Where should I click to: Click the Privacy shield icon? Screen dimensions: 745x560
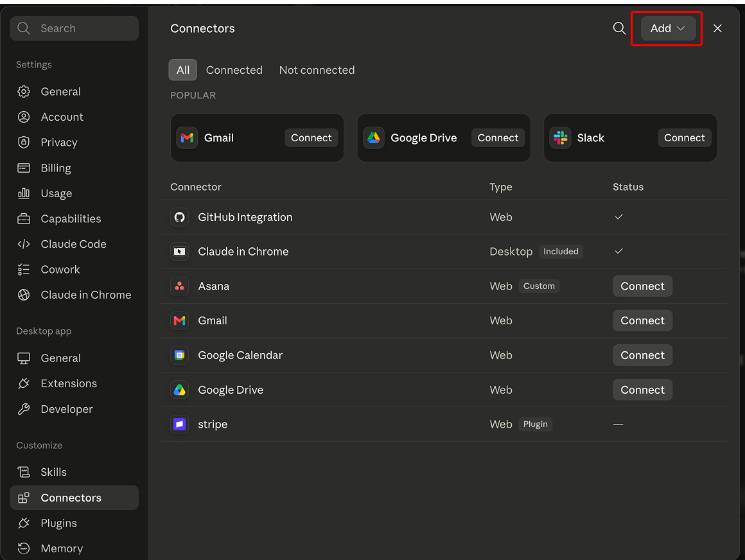point(24,143)
